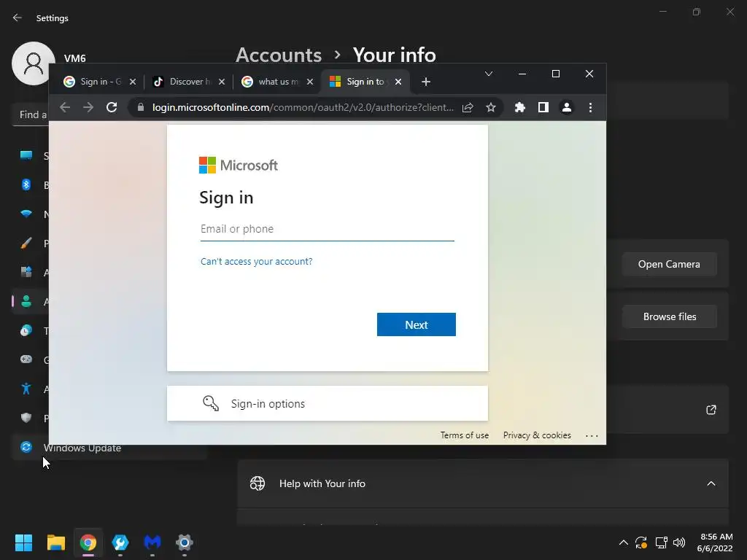Image resolution: width=747 pixels, height=560 pixels.
Task: Select the Microsoft Sign in tab
Action: 365,82
